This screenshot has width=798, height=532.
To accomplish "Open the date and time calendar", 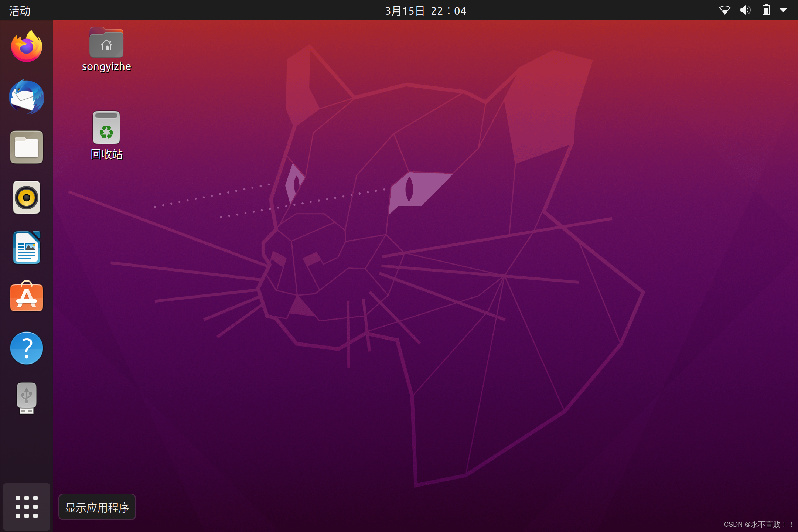I will [x=425, y=11].
